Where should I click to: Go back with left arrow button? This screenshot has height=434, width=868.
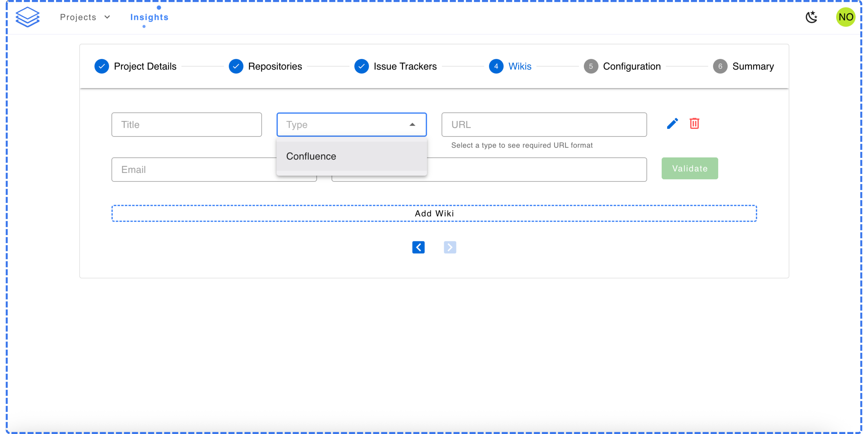(418, 247)
